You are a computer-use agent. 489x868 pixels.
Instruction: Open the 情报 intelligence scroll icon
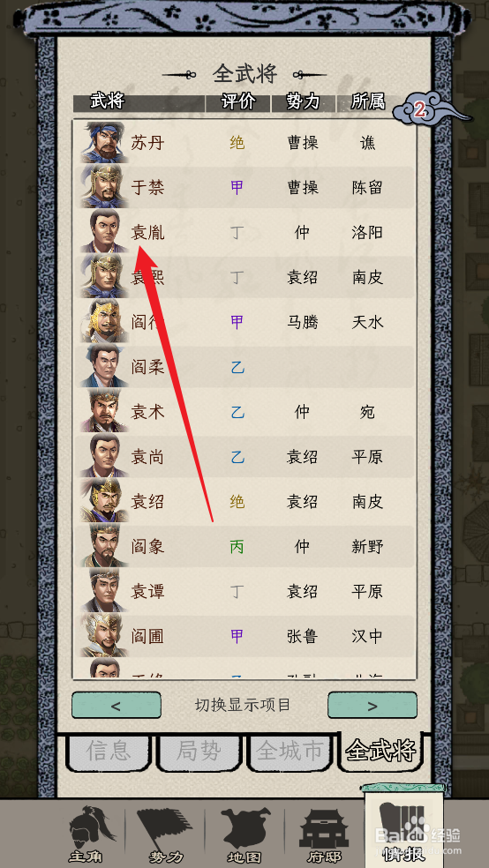[403, 827]
